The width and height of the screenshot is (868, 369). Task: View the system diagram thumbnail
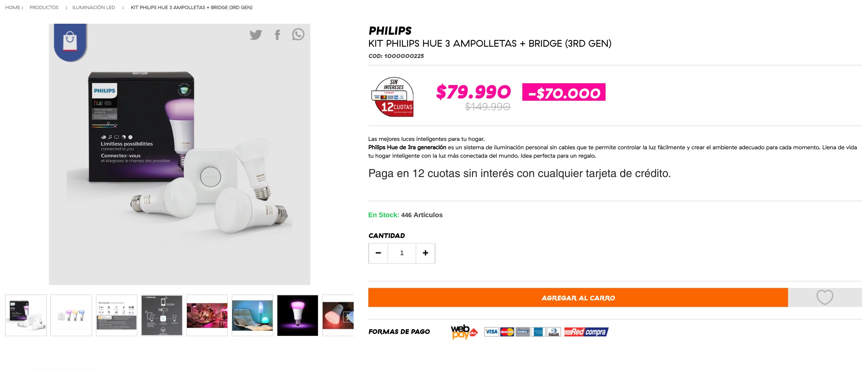tap(162, 315)
